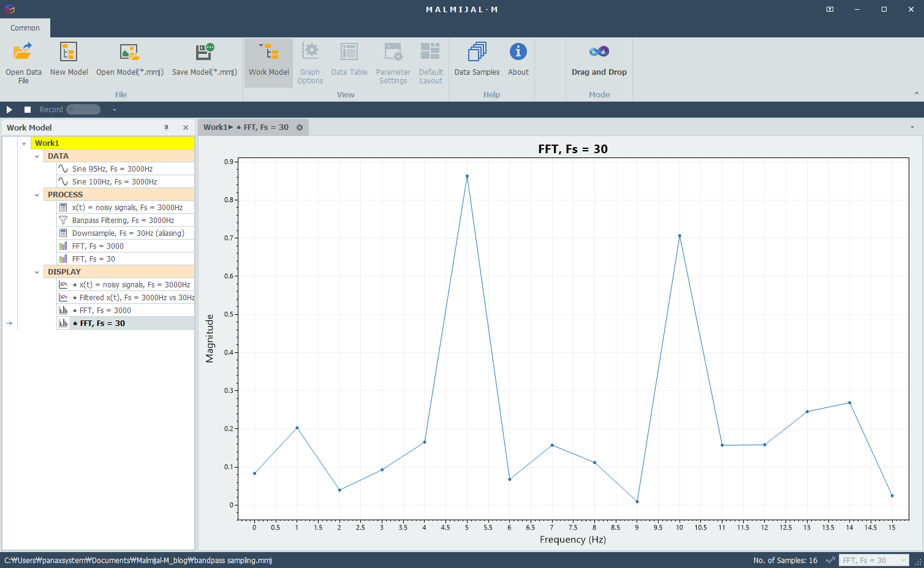This screenshot has height=568, width=924.
Task: Click histogram icon of display FFT, Fs = 30
Action: pyautogui.click(x=63, y=323)
